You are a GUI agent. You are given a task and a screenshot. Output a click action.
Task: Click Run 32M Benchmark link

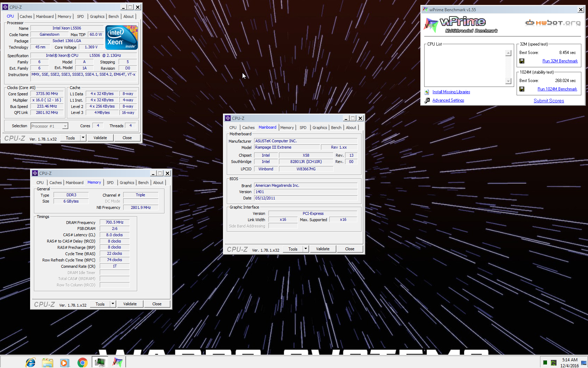[560, 61]
